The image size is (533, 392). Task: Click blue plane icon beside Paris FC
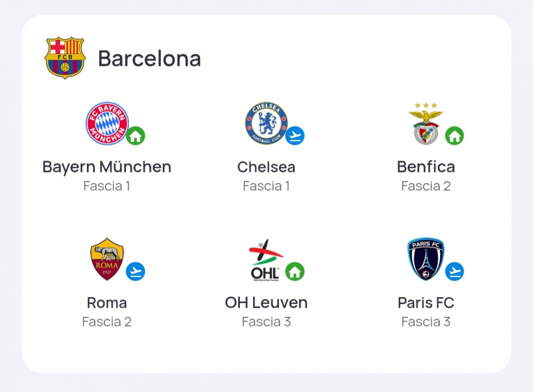(x=455, y=272)
